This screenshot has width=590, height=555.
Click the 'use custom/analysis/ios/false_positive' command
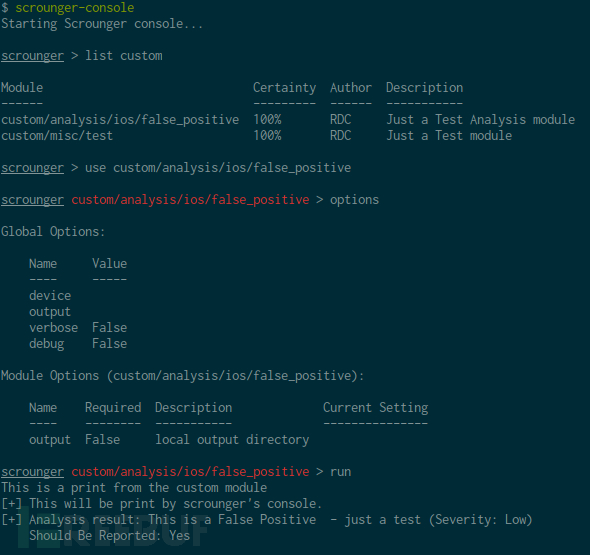(x=218, y=168)
